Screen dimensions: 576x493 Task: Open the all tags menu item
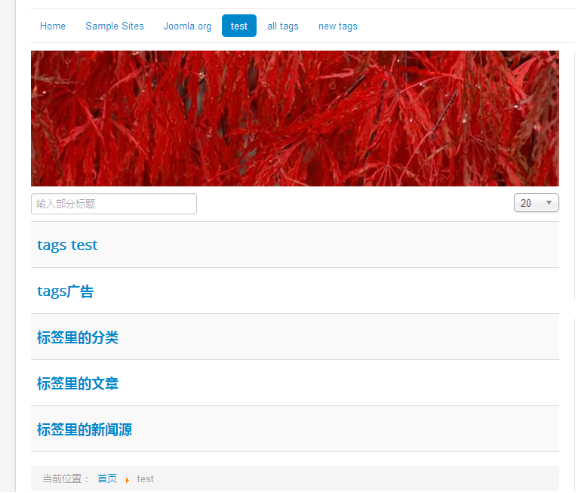tap(283, 26)
